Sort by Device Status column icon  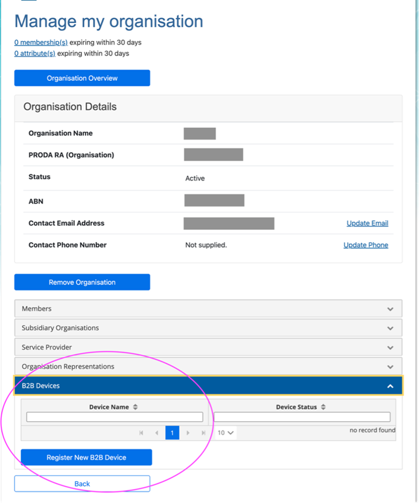pyautogui.click(x=323, y=407)
